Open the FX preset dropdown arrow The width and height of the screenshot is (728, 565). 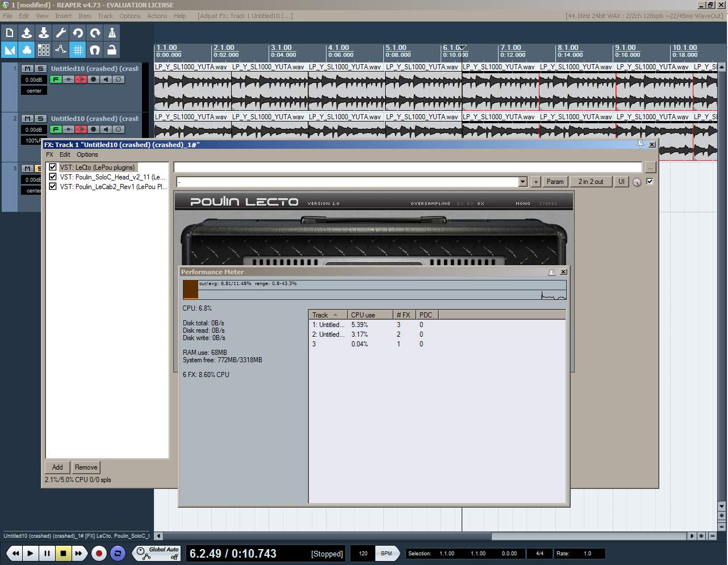click(x=522, y=182)
